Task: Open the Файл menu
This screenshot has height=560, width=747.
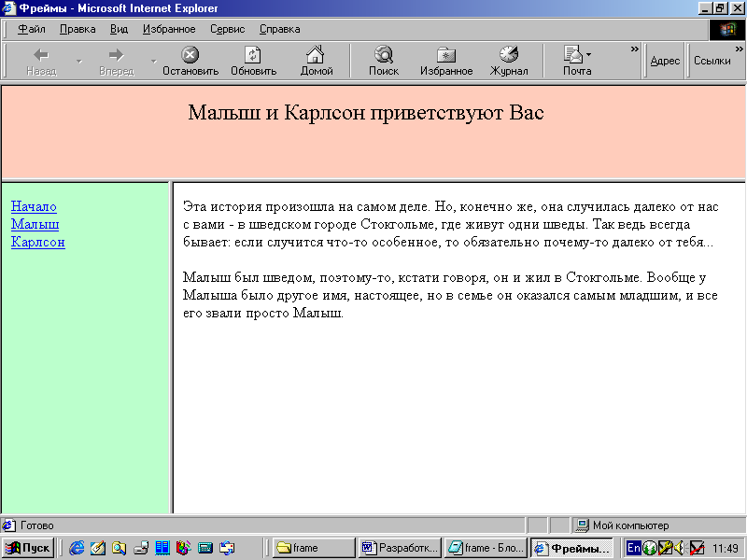Action: (x=31, y=29)
